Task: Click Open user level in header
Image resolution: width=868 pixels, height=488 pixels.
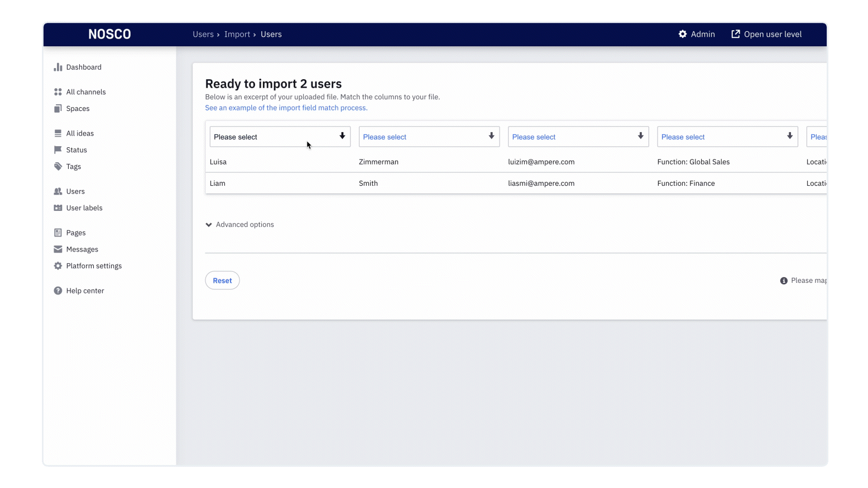Action: (x=766, y=35)
